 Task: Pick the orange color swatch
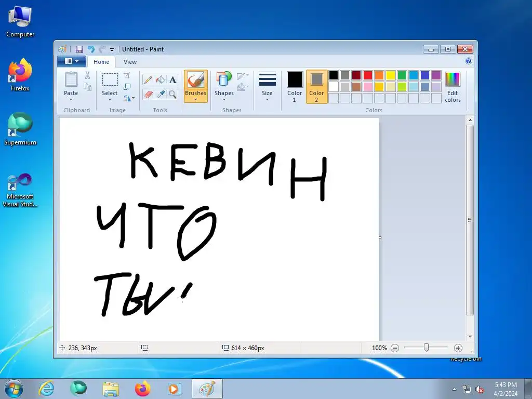[379, 75]
